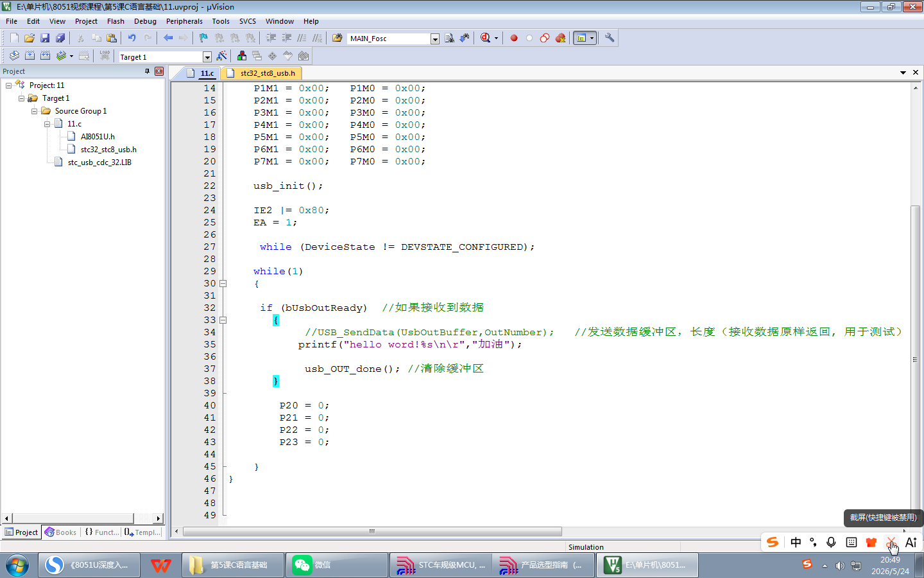Collapse Source Group 1 in project tree
Image resolution: width=924 pixels, height=578 pixels.
[34, 111]
